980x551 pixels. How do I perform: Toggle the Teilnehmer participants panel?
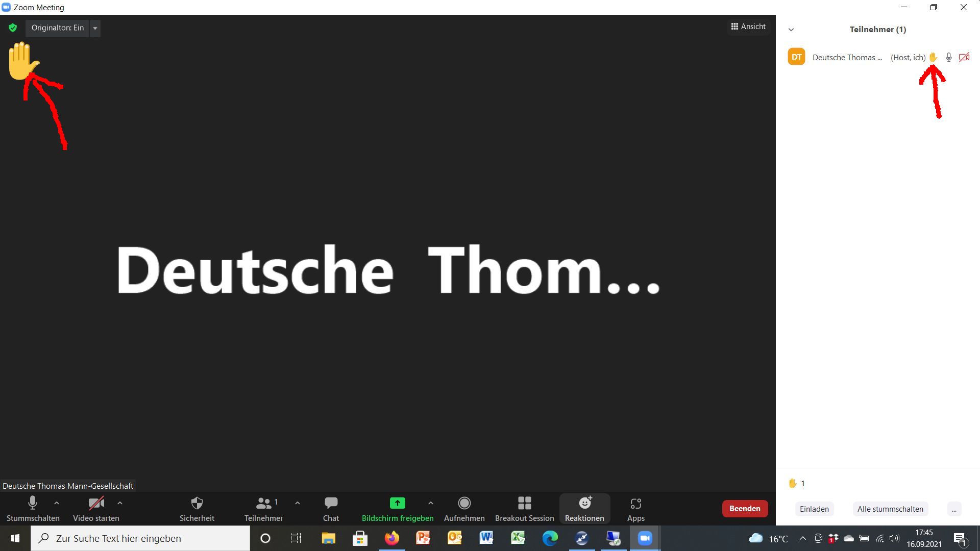[x=264, y=509]
